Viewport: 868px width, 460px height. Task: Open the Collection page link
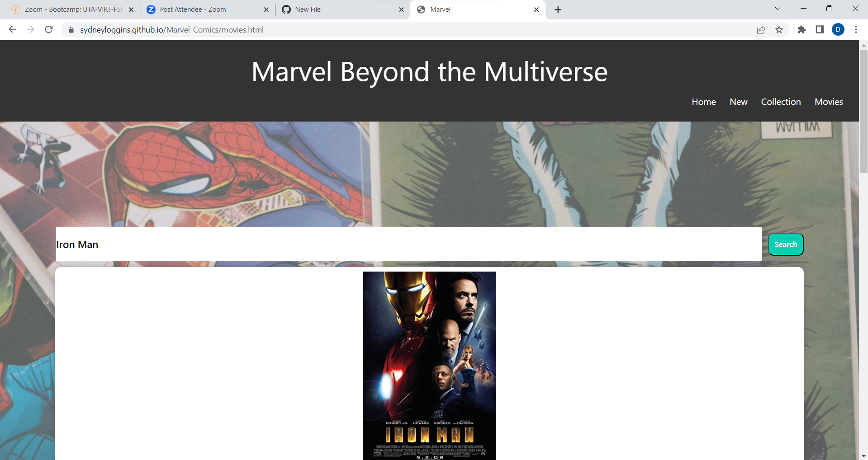[x=781, y=102]
